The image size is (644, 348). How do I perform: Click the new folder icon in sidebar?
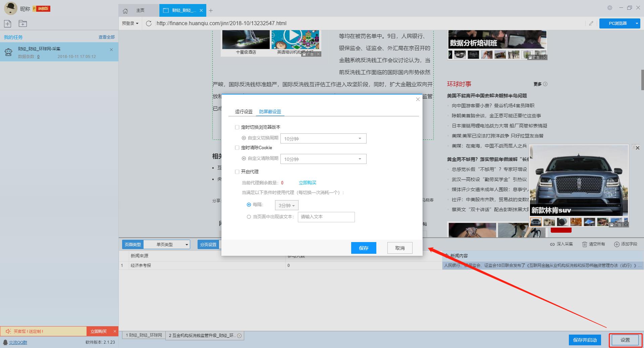tap(23, 23)
